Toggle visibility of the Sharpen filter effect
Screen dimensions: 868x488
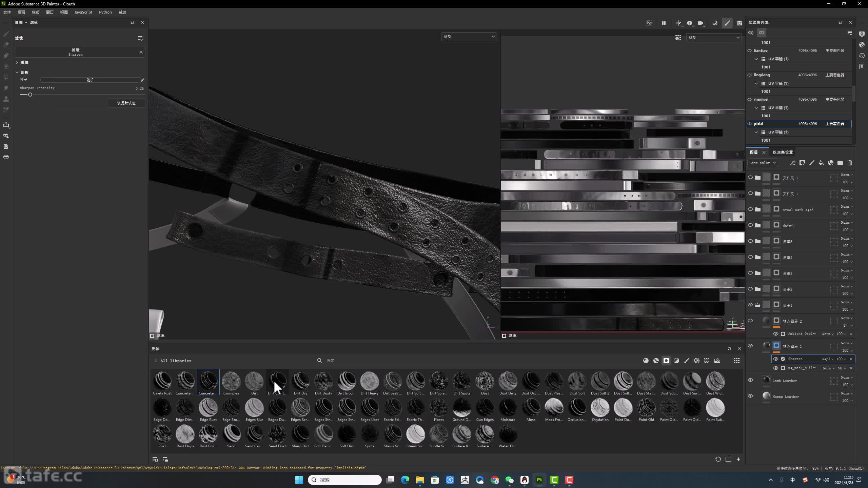click(775, 359)
